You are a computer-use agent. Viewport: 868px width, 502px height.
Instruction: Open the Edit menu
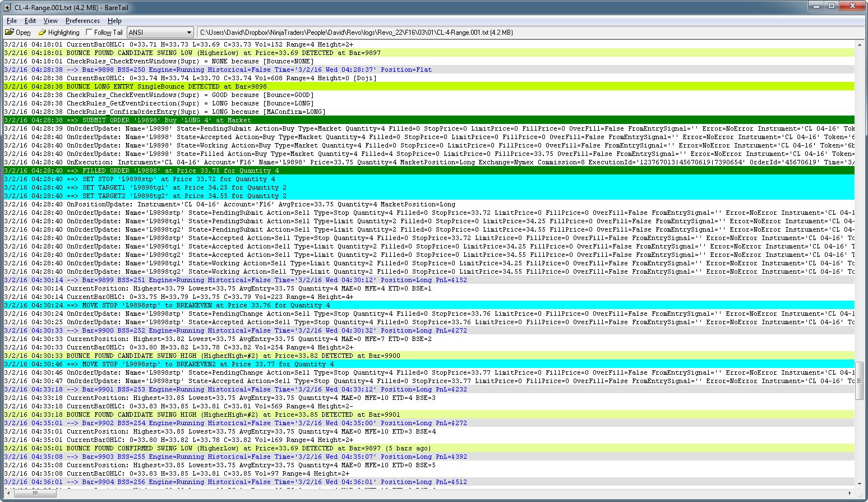point(30,21)
